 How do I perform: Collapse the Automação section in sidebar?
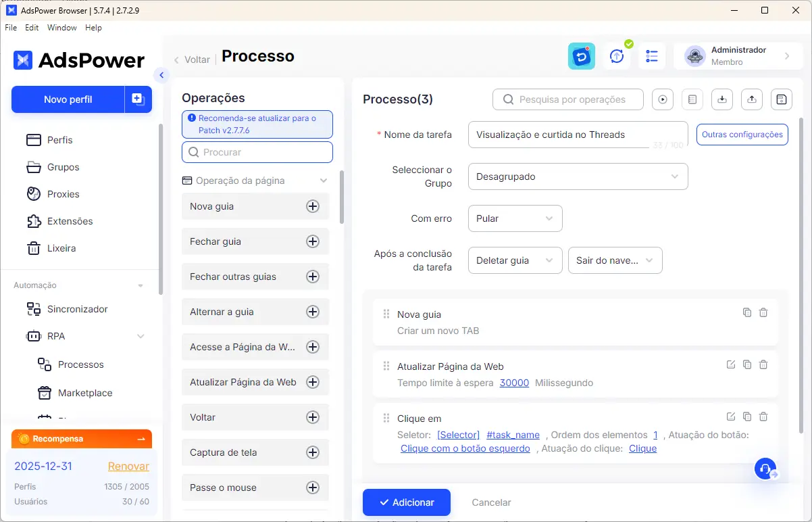141,285
